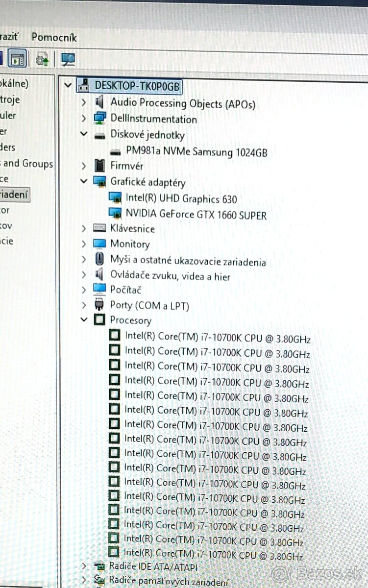Select 'Radiče pamäťových zariadení' label
This screenshot has width=368, height=588.
pyautogui.click(x=169, y=582)
